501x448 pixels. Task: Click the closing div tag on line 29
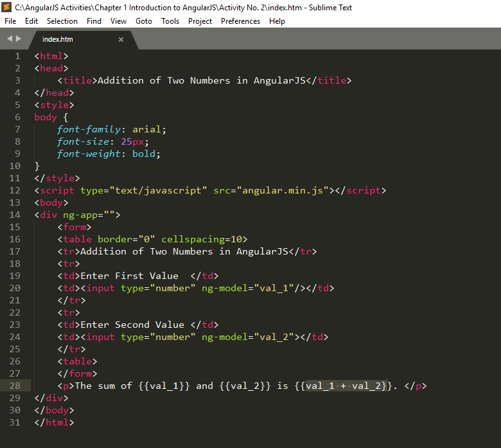pyautogui.click(x=51, y=398)
